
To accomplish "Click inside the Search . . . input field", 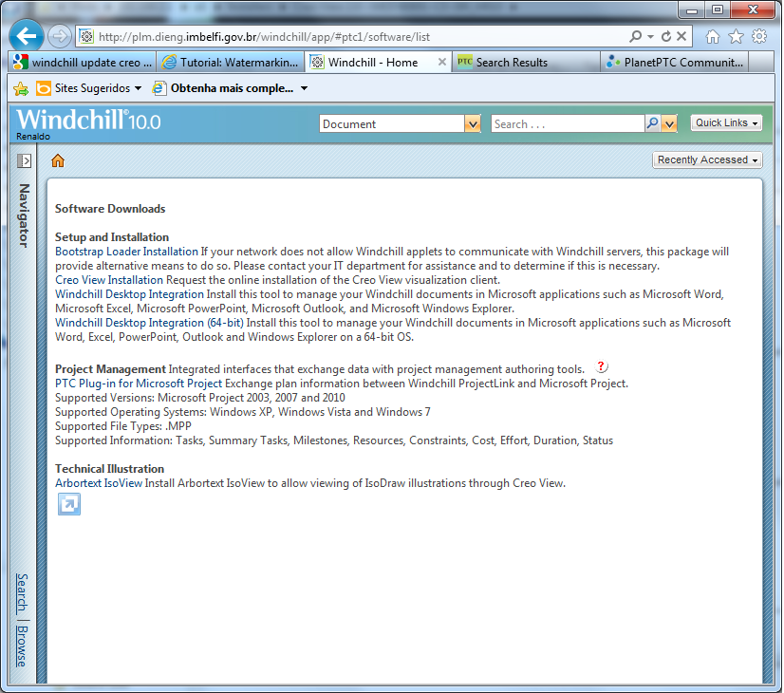I will (568, 124).
